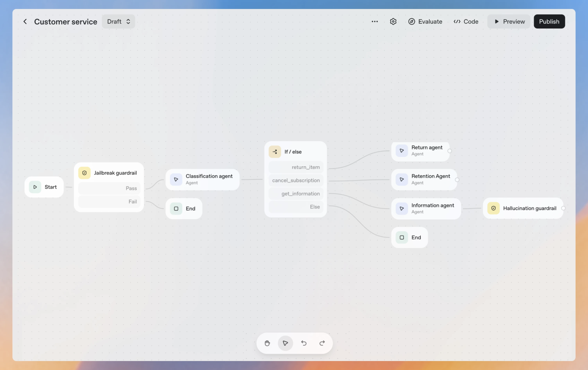588x370 pixels.
Task: Open the Draft version dropdown
Action: (x=118, y=22)
